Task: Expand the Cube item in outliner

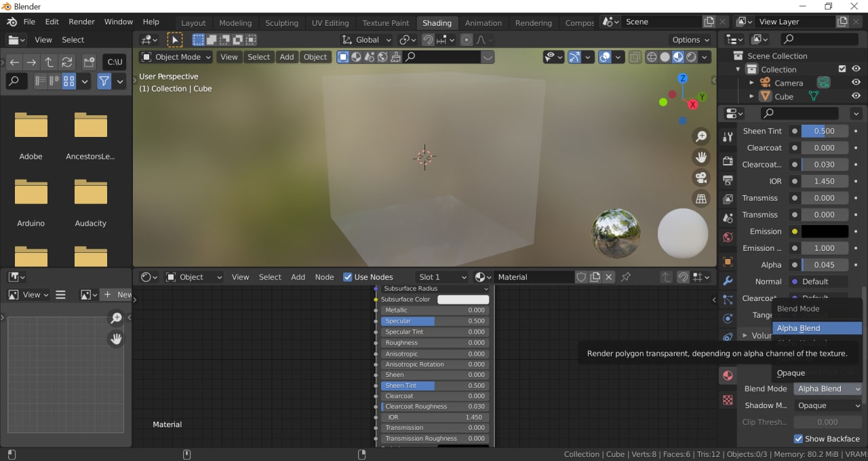Action: click(x=751, y=96)
